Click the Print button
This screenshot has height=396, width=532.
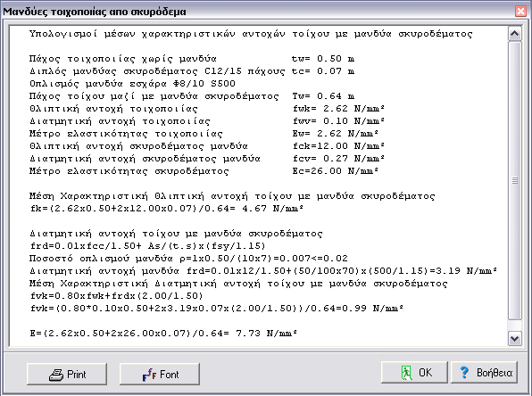[x=67, y=374]
